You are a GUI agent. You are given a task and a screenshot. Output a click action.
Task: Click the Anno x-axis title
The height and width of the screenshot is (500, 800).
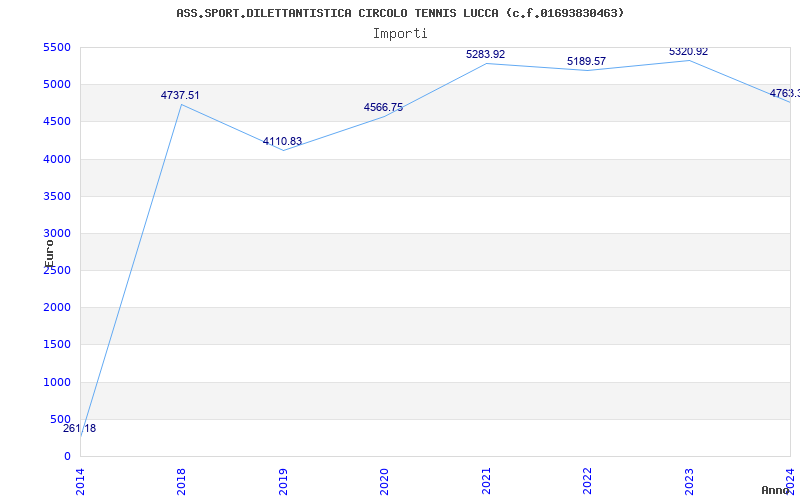point(776,490)
